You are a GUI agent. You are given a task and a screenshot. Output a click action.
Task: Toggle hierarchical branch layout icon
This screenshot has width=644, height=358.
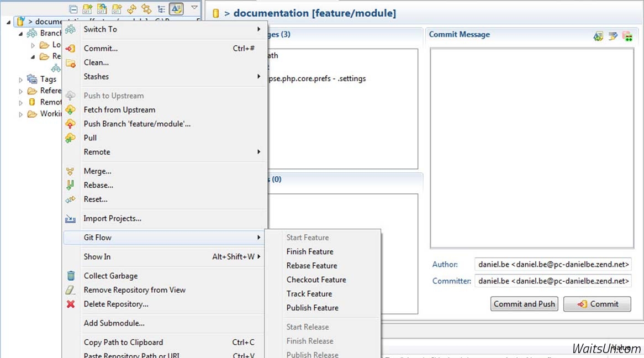(161, 9)
